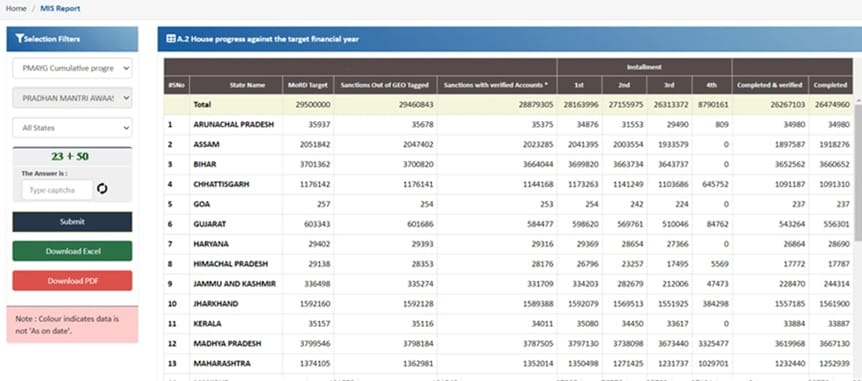Image resolution: width=862 pixels, height=381 pixels.
Task: Select the MAHARASHTRA state name
Action: coord(222,363)
